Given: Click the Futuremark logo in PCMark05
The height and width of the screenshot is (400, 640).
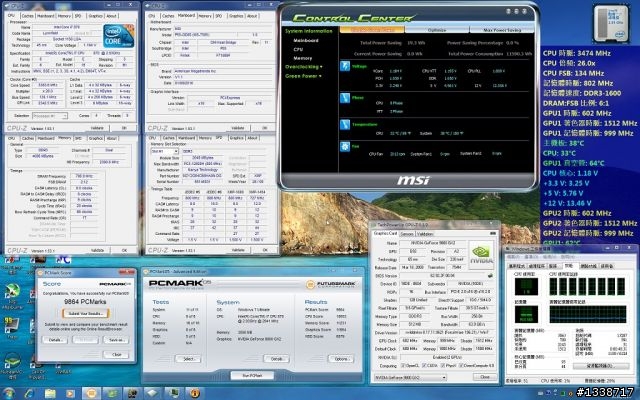Looking at the screenshot, I should point(331,284).
